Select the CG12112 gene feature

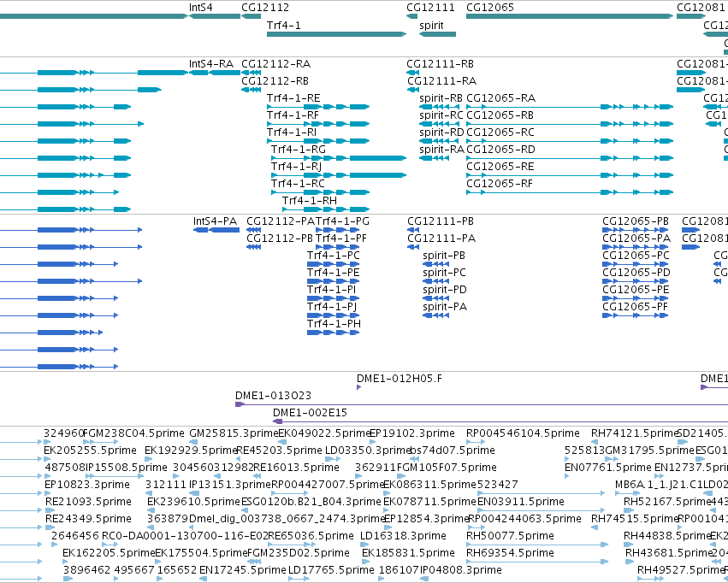[252, 16]
